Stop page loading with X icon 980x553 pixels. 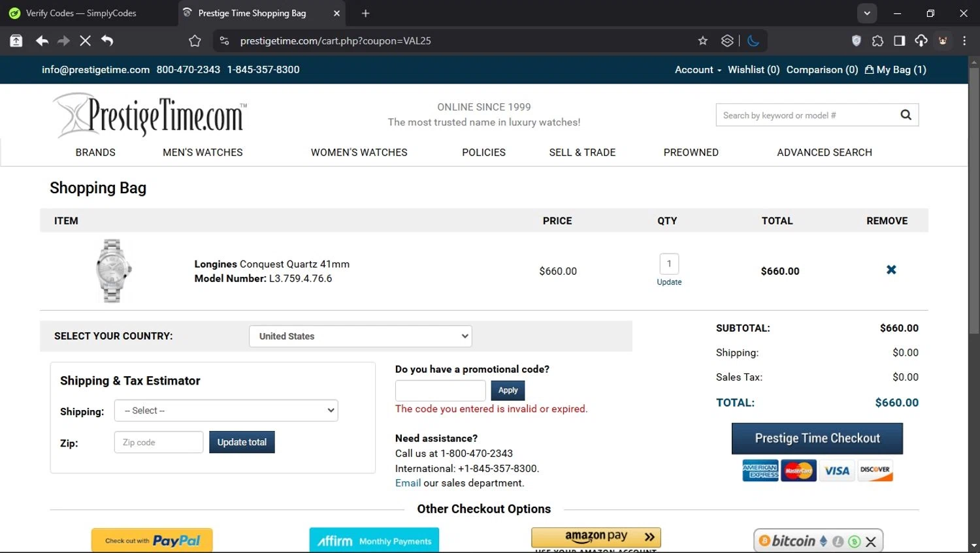coord(85,40)
